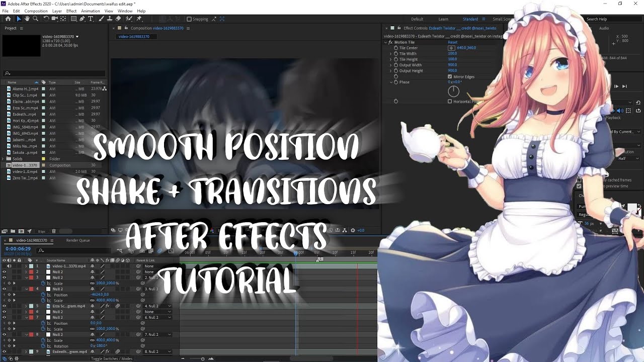Select the Rectangle shape tool
This screenshot has height=362, width=644.
[x=73, y=19]
